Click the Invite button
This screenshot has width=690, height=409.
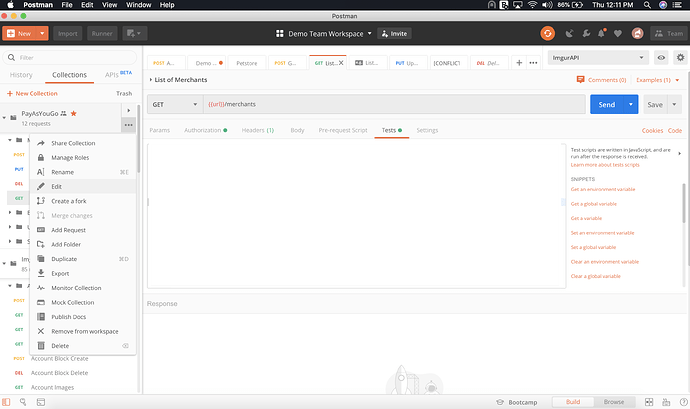(394, 33)
